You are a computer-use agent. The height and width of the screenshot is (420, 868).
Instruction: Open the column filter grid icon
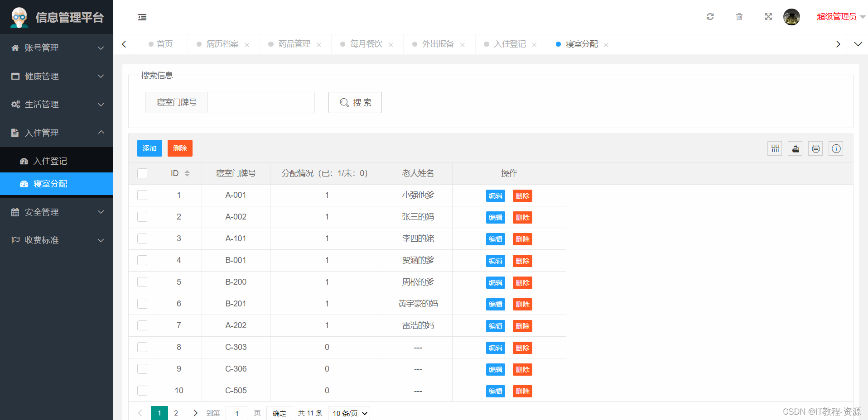(775, 148)
